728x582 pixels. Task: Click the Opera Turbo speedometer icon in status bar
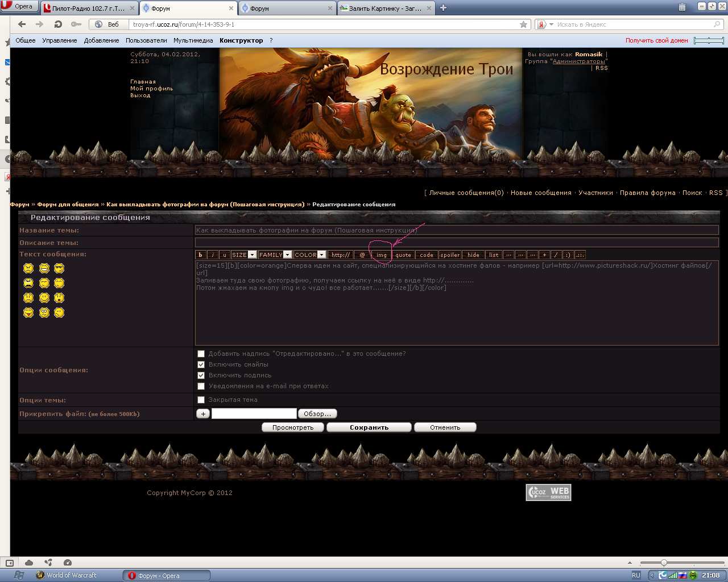(x=68, y=563)
